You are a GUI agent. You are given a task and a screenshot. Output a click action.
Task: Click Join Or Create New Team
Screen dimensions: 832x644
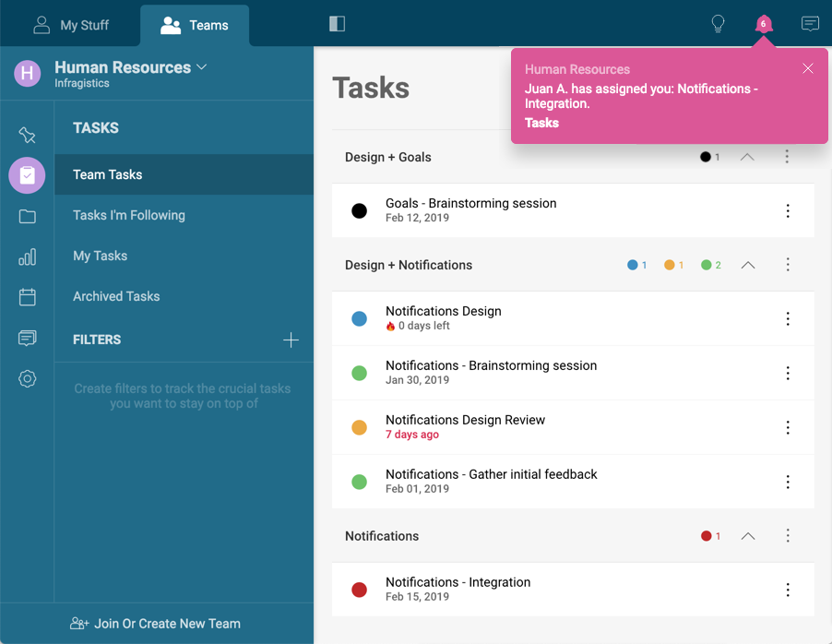[x=156, y=624]
